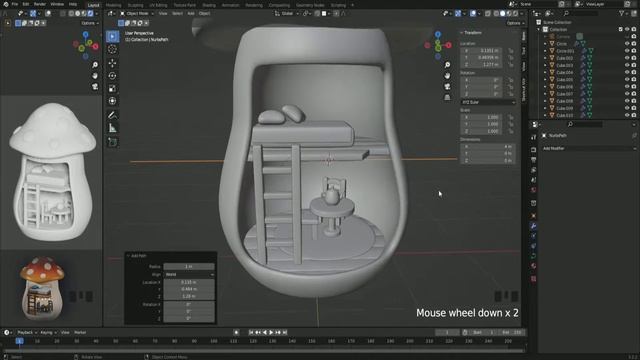640x360 pixels.
Task: Hide Circle object via eye icon
Action: [627, 44]
